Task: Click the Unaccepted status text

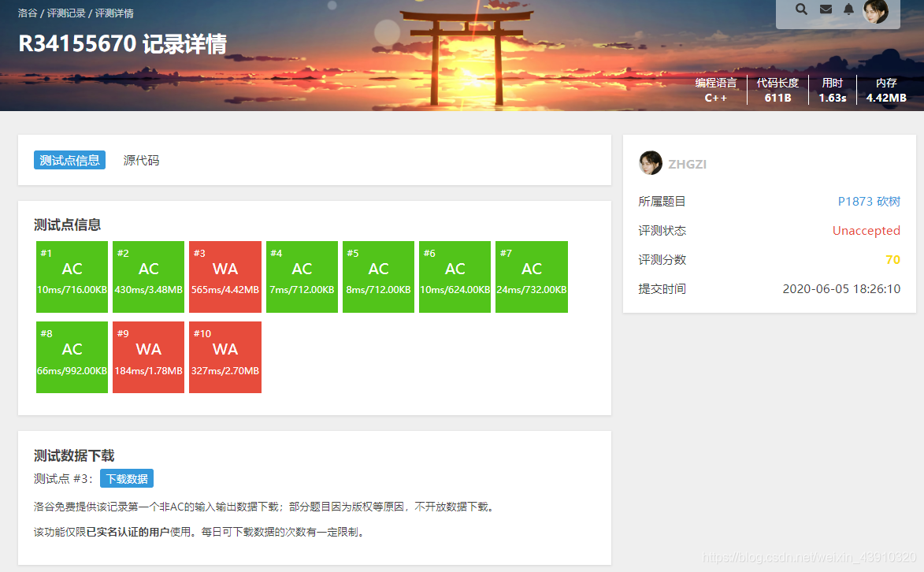Action: point(866,230)
